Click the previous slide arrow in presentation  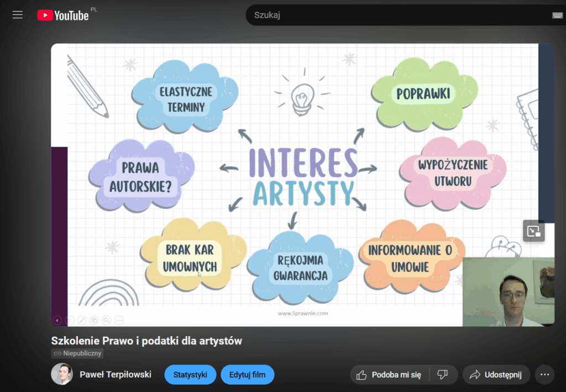click(x=57, y=320)
